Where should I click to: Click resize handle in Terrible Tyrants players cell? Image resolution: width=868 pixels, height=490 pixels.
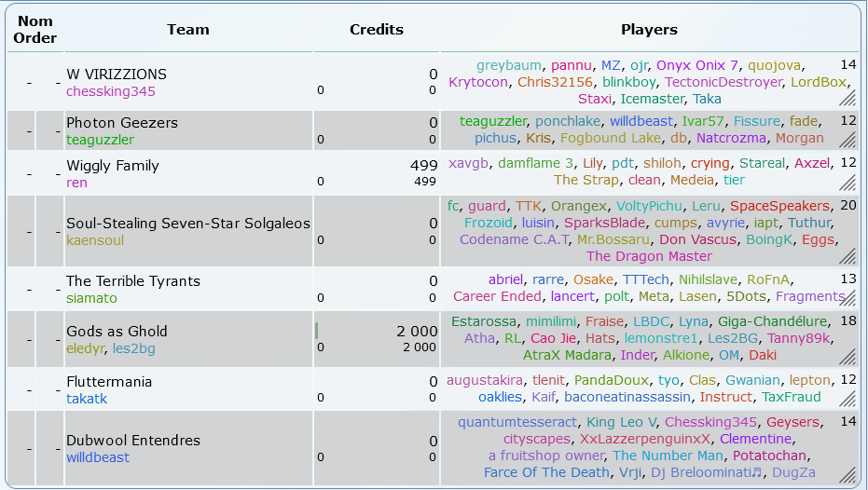[x=848, y=297]
